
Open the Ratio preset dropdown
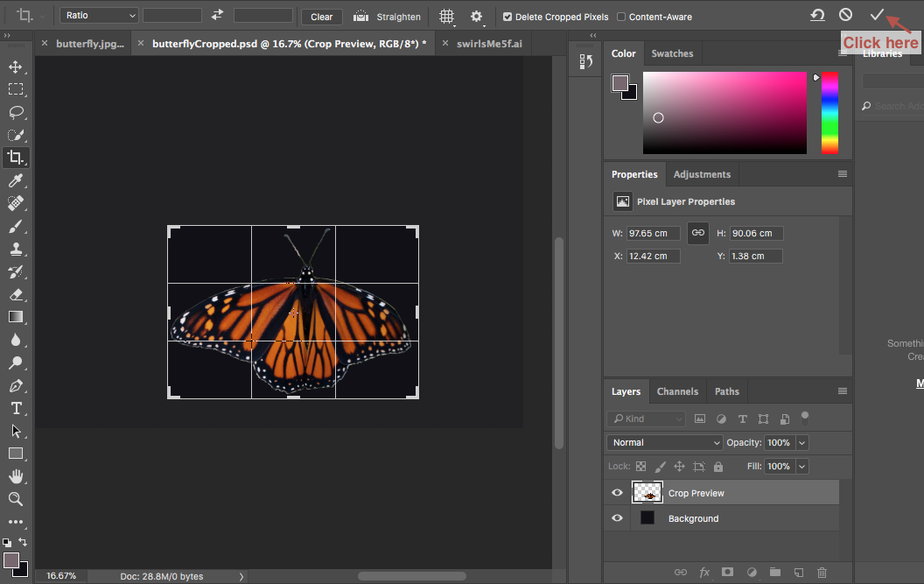99,16
